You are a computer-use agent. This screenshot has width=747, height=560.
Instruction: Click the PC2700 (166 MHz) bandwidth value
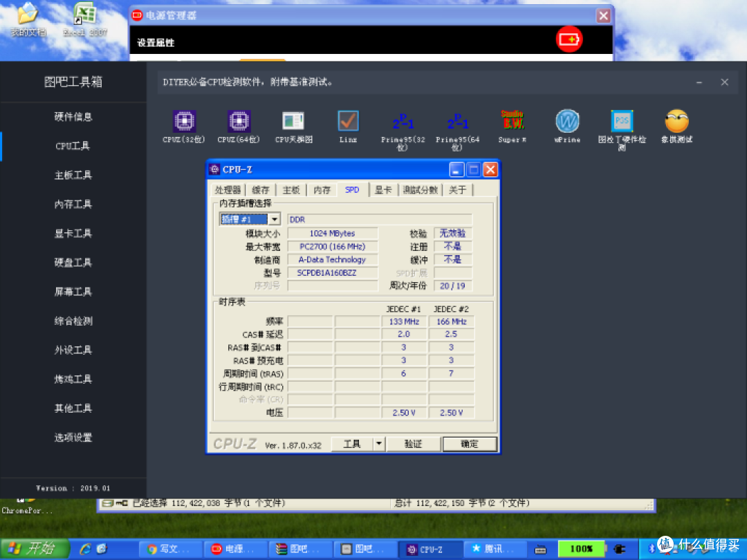333,247
